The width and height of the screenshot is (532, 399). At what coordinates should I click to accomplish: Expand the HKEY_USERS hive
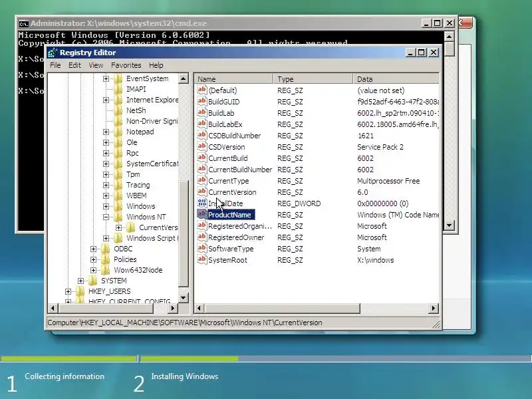[68, 291]
